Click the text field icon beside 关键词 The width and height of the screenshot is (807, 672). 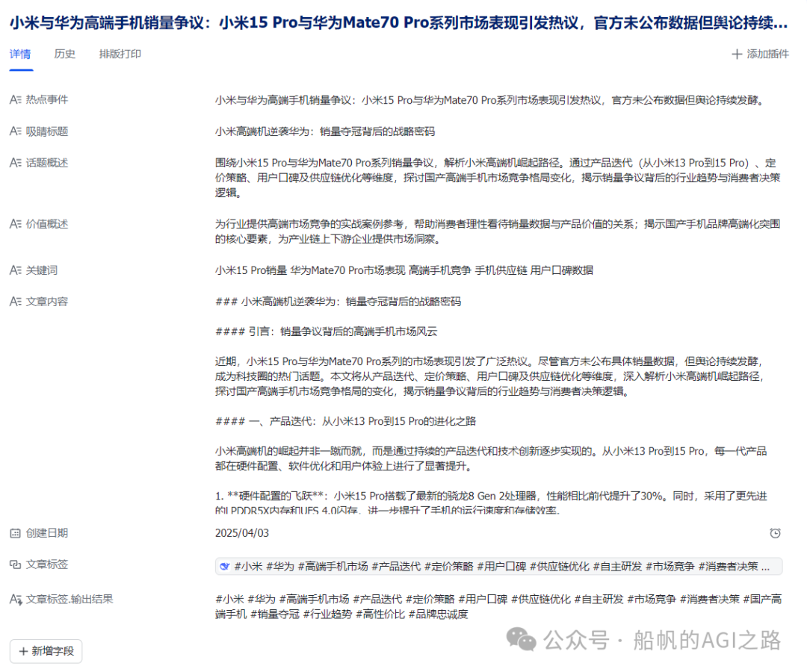pyautogui.click(x=16, y=270)
